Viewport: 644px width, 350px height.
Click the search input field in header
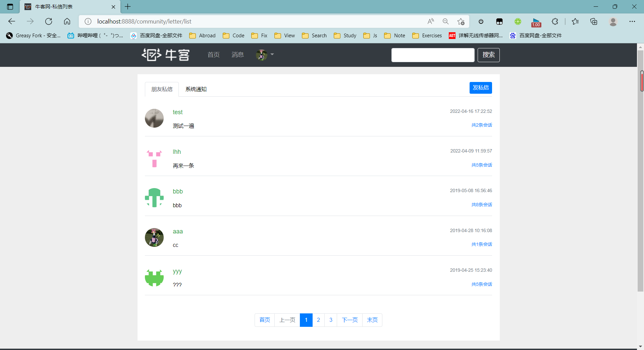click(433, 55)
